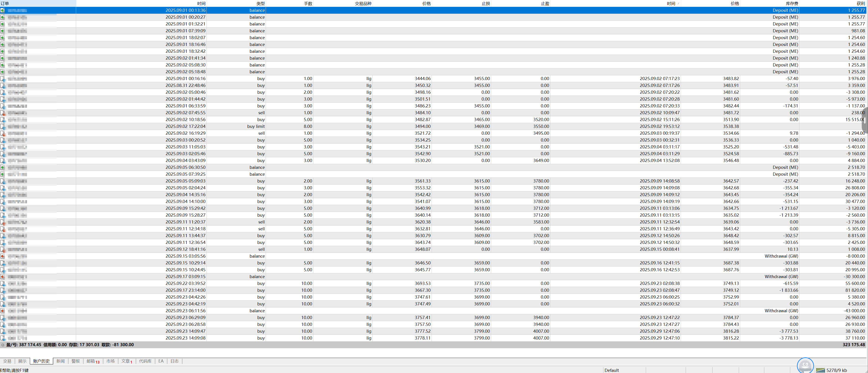Click the 类型 column header
Viewport: 868px width, 373px height.
tap(260, 3)
